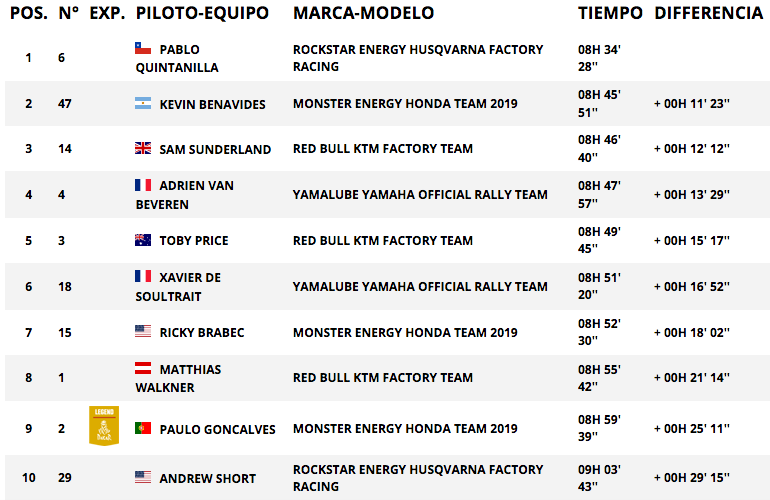Click Red Bull KTM Factory Team in Sunderland row
This screenshot has width=770, height=500.
(383, 148)
